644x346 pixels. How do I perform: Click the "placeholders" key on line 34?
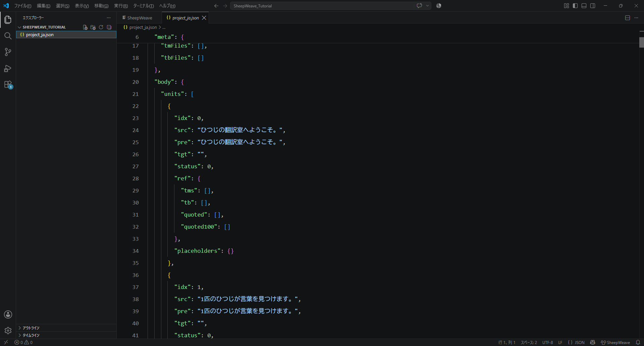[x=197, y=251]
